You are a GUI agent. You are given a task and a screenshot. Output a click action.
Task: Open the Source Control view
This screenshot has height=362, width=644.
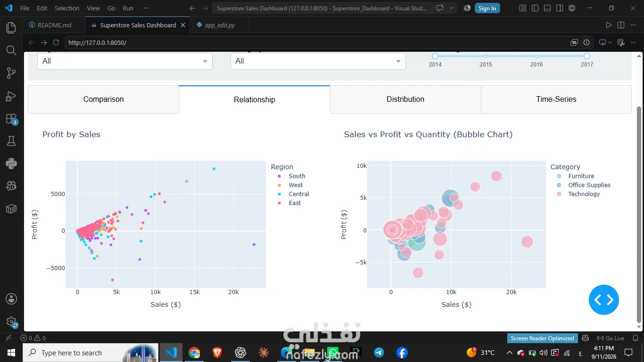coord(11,73)
